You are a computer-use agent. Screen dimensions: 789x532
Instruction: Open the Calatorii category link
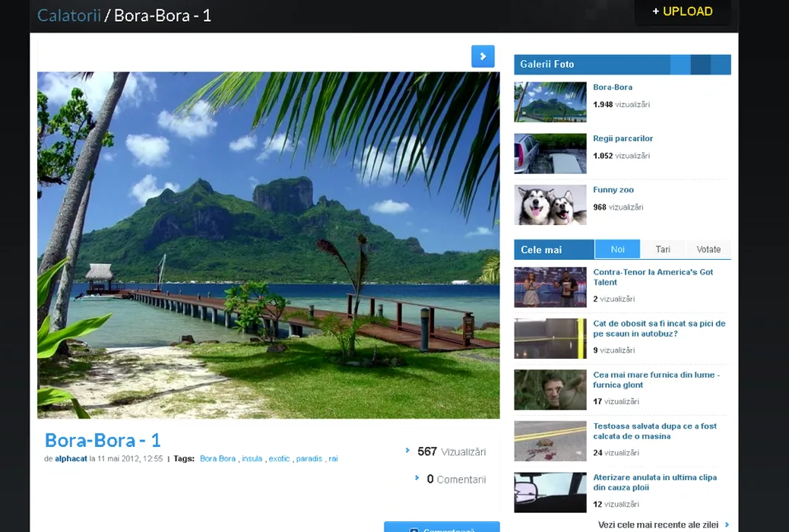point(69,15)
